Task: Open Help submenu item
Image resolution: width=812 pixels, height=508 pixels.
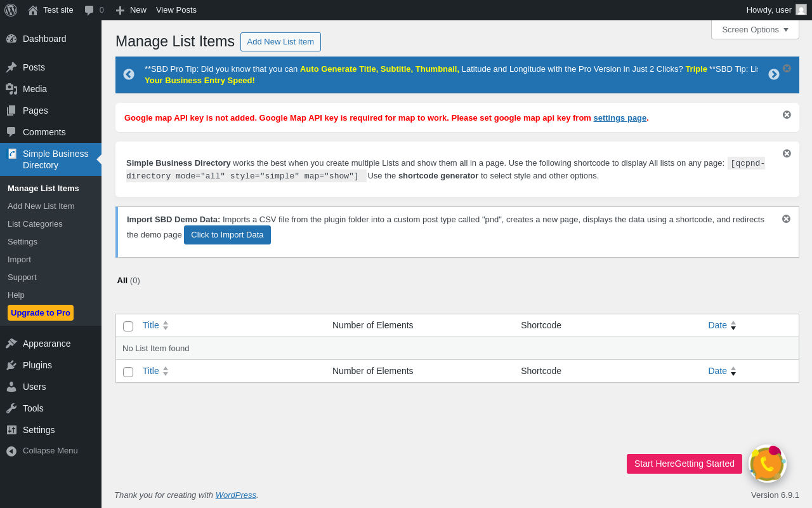Action: (16, 295)
